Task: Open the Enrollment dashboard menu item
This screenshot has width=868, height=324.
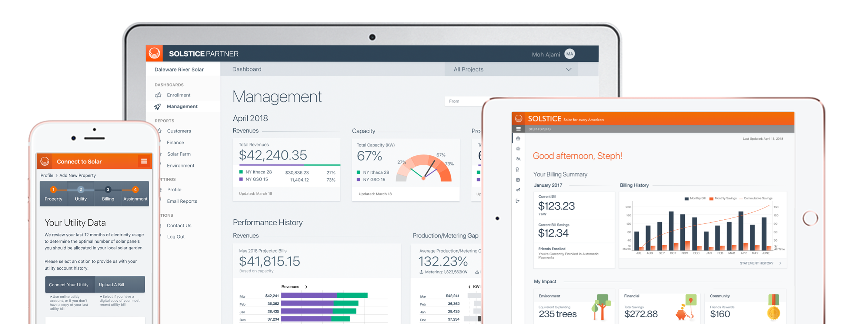Action: click(178, 95)
